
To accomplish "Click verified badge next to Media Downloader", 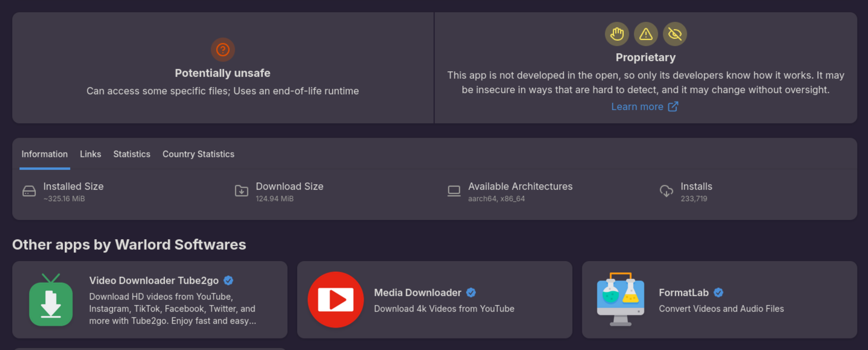I will 471,293.
